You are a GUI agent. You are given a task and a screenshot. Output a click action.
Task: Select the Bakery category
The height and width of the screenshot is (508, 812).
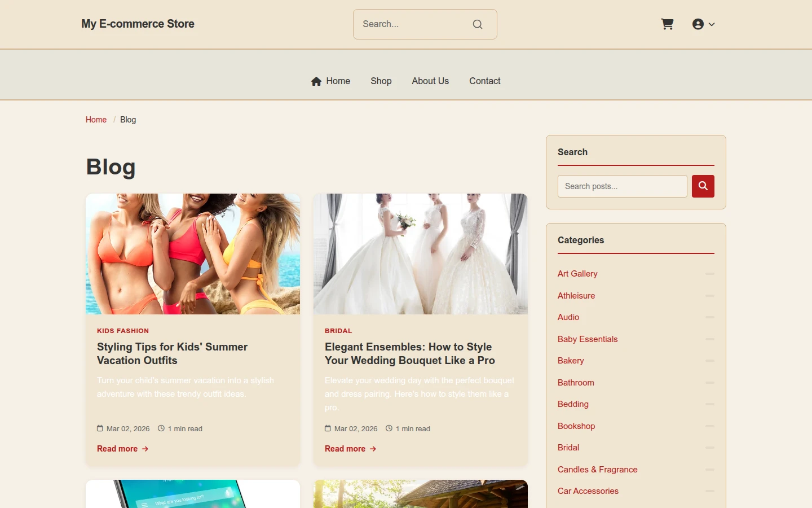tap(571, 361)
